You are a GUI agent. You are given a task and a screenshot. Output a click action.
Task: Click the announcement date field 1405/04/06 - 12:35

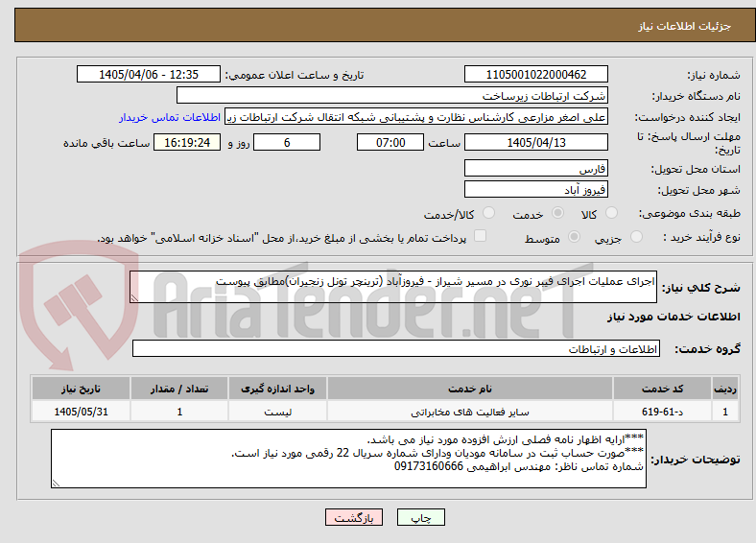pyautogui.click(x=149, y=74)
